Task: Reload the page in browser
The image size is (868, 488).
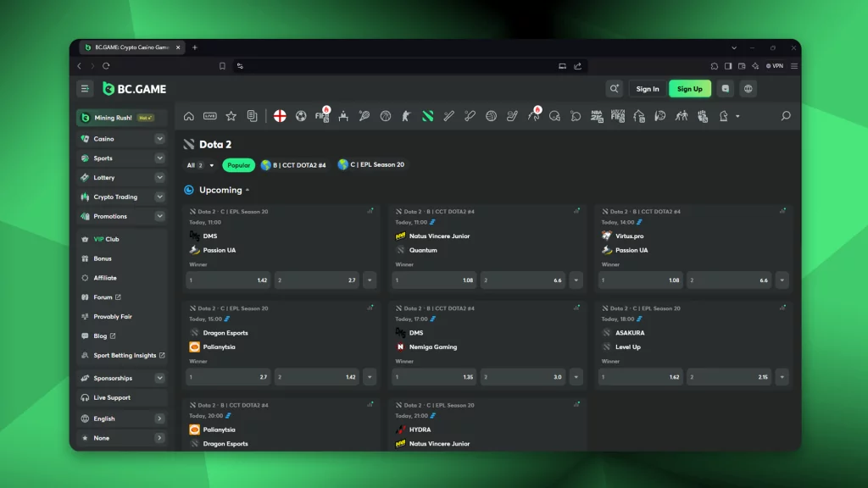Action: [x=106, y=66]
